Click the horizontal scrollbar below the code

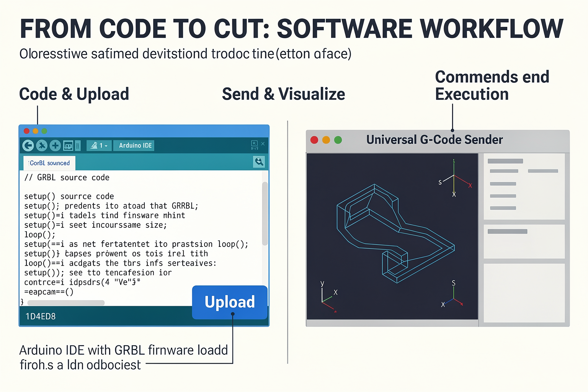(66, 303)
